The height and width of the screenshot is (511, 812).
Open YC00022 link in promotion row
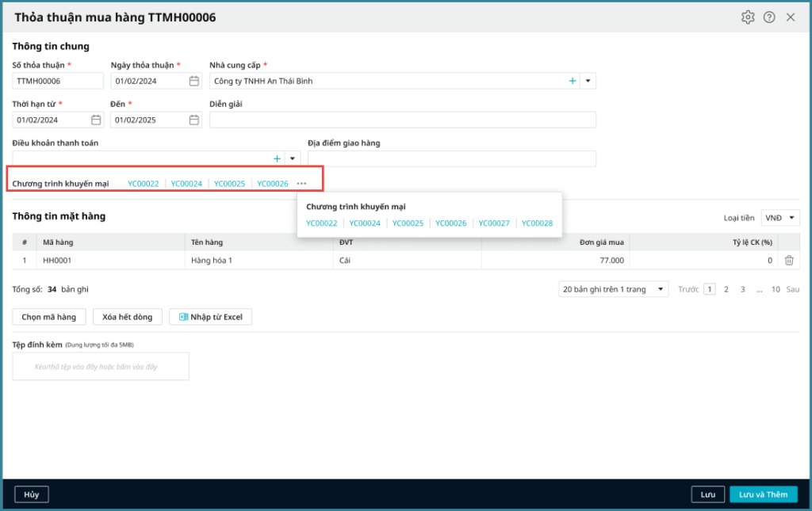144,184
